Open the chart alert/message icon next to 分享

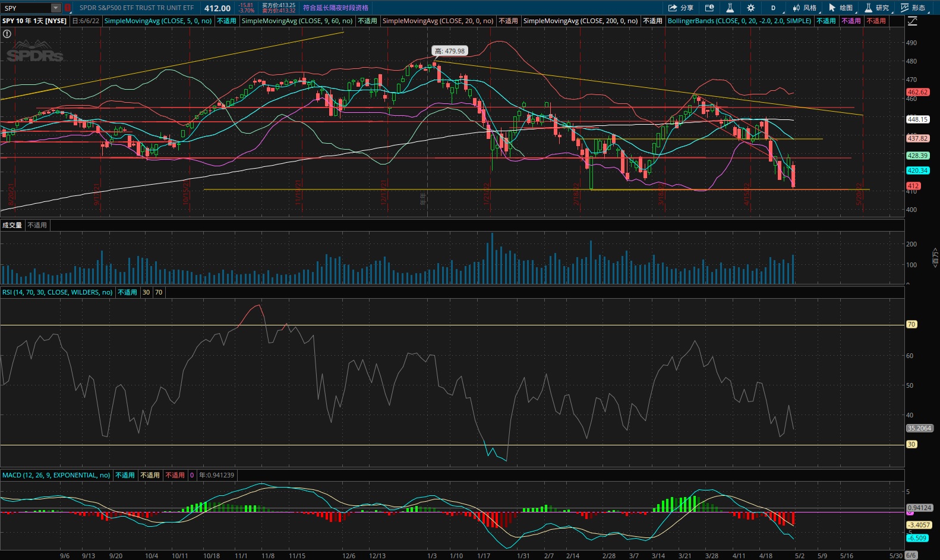709,8
